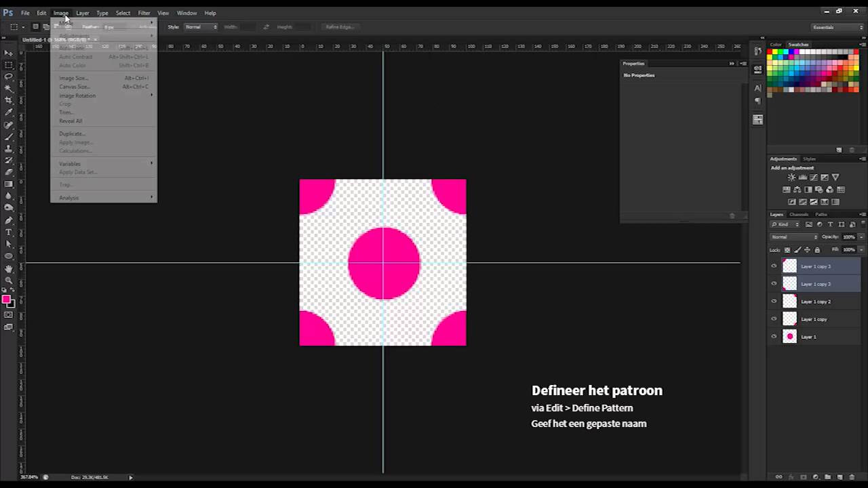Add a Levels adjustment
The width and height of the screenshot is (868, 488).
pos(802,178)
